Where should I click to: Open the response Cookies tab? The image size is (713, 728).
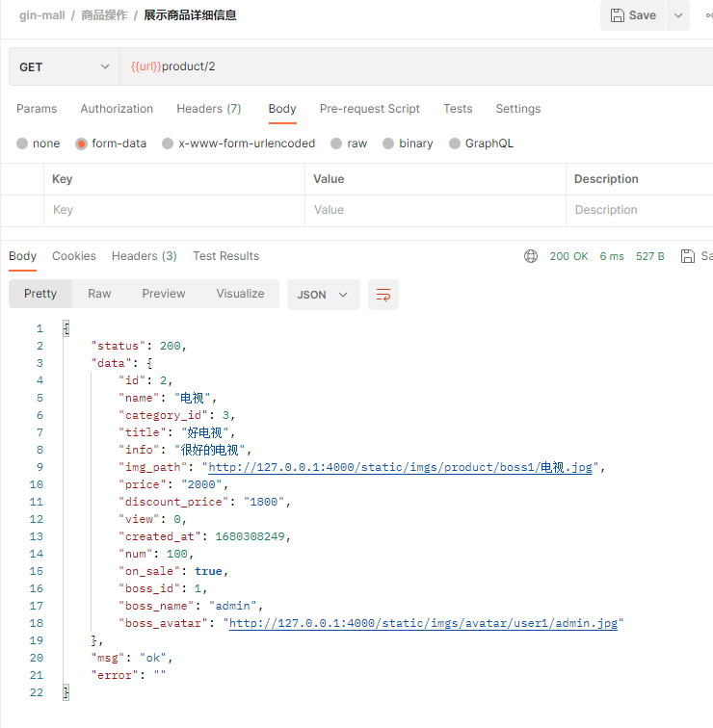(x=74, y=256)
